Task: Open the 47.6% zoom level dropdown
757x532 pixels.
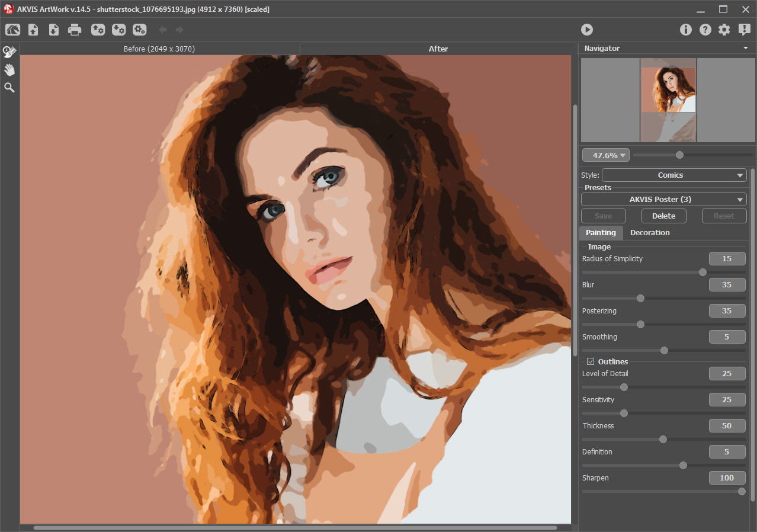Action: click(x=605, y=155)
